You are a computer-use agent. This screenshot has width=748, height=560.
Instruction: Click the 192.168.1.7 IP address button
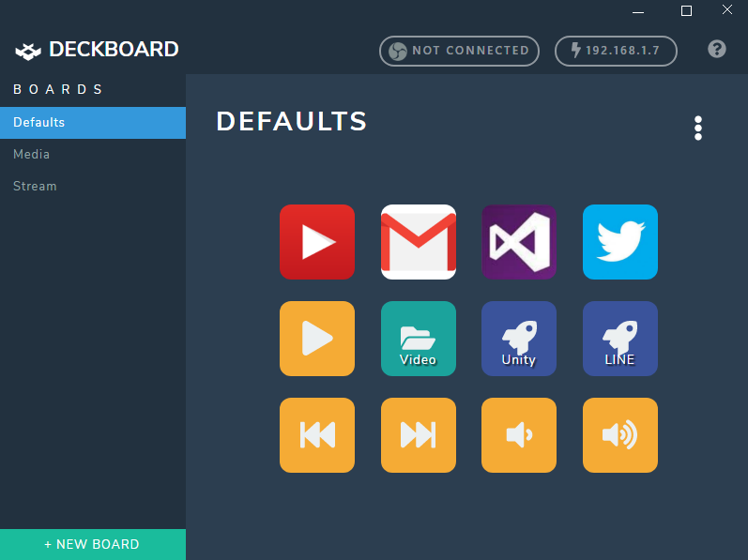pyautogui.click(x=616, y=51)
